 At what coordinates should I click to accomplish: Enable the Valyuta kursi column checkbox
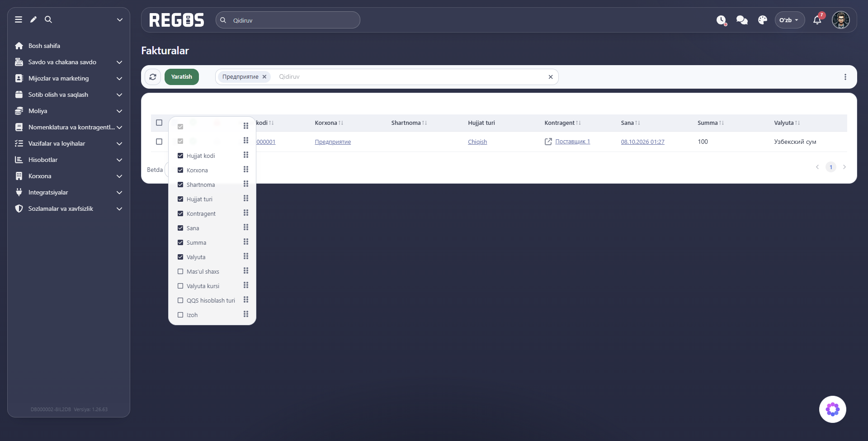pyautogui.click(x=180, y=286)
